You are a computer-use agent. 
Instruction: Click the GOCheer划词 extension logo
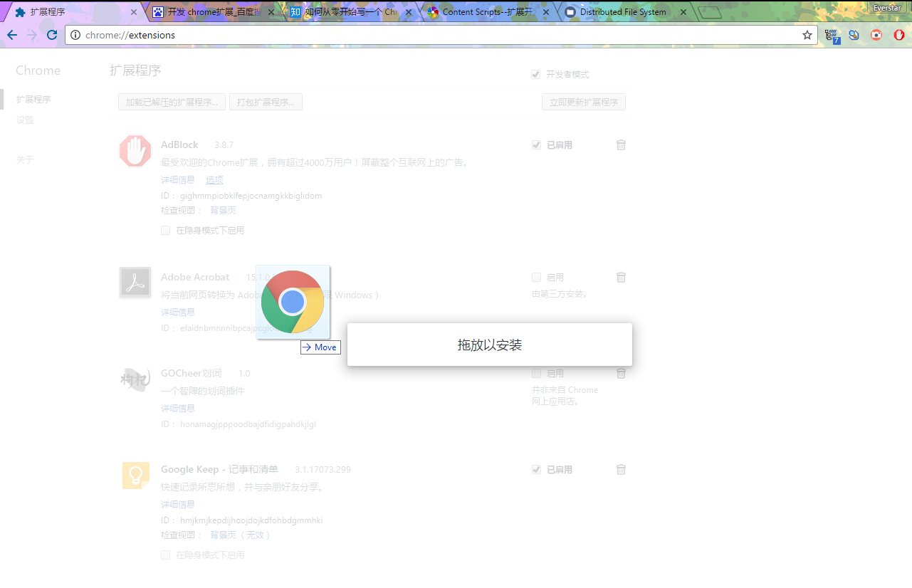click(135, 379)
